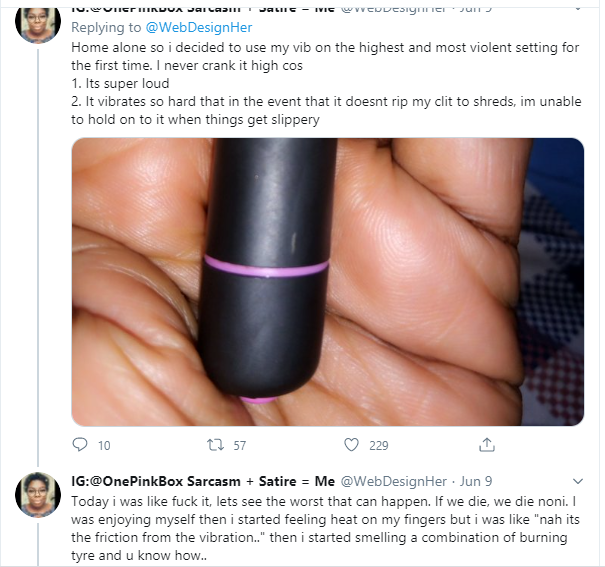Follow the @WebDesignHer link after Replying to

[199, 27]
